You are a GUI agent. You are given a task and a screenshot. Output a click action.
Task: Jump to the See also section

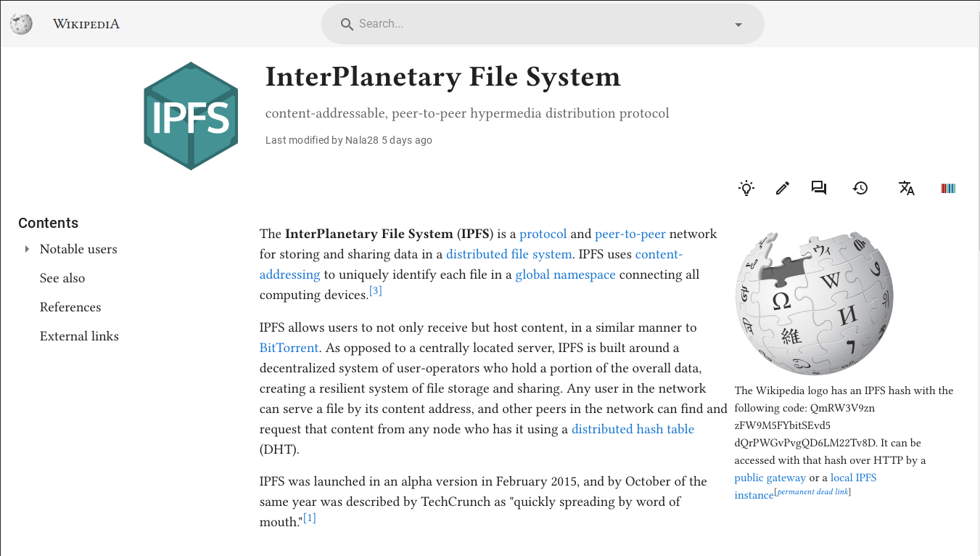pyautogui.click(x=62, y=278)
